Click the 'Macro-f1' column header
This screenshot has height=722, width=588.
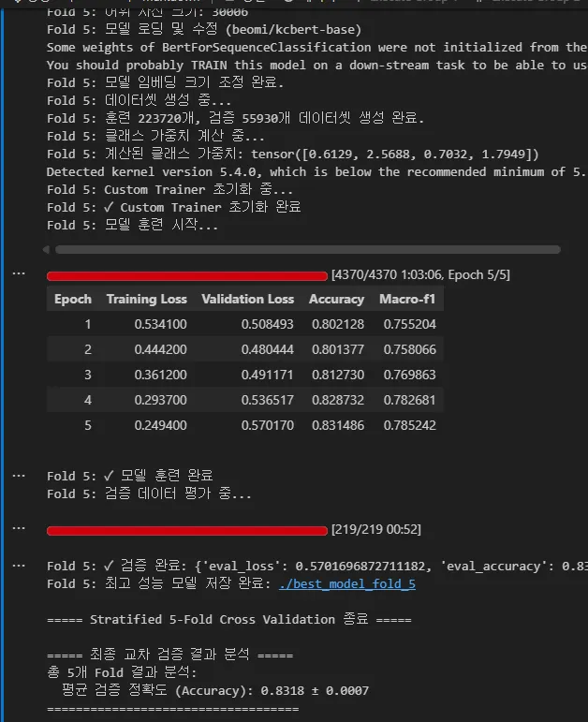click(x=407, y=300)
